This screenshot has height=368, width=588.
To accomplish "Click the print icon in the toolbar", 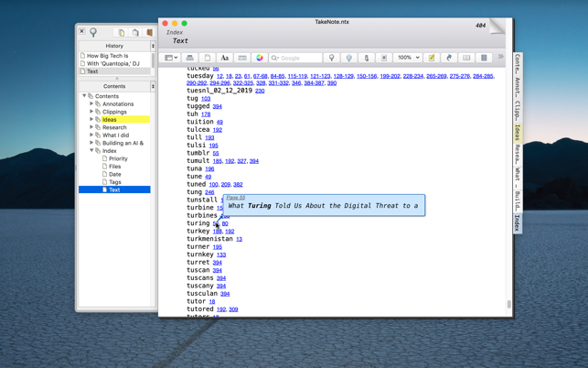I will (x=190, y=58).
